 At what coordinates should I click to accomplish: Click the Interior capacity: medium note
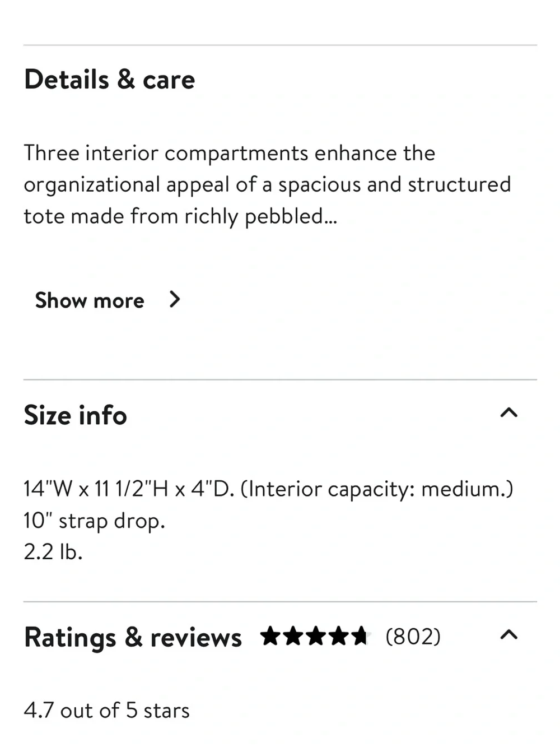click(377, 489)
